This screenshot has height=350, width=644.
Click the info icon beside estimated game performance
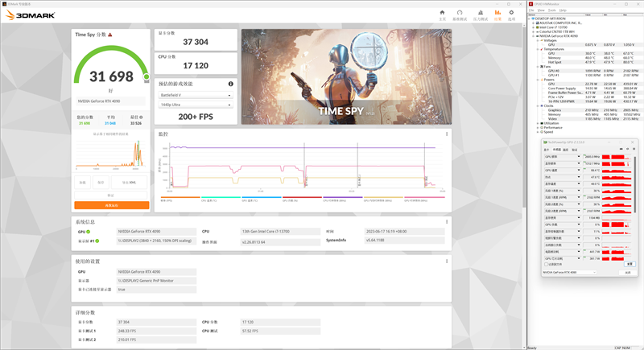click(230, 84)
